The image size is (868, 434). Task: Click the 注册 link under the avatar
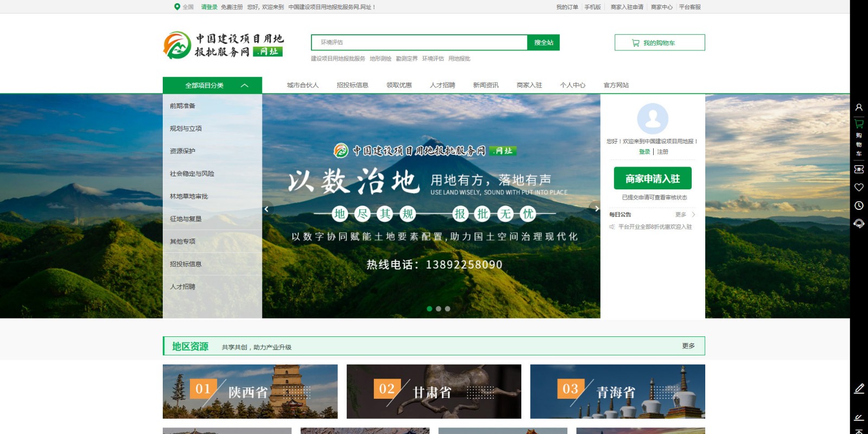pos(662,152)
